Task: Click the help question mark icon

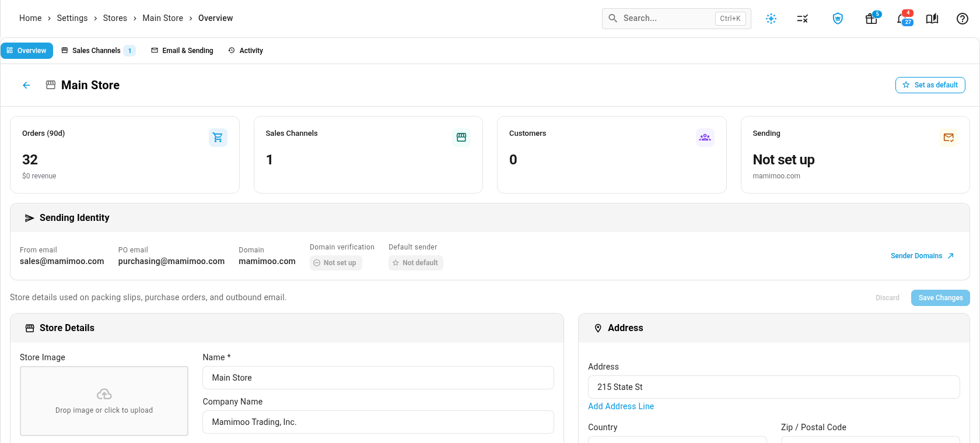Action: 963,19
